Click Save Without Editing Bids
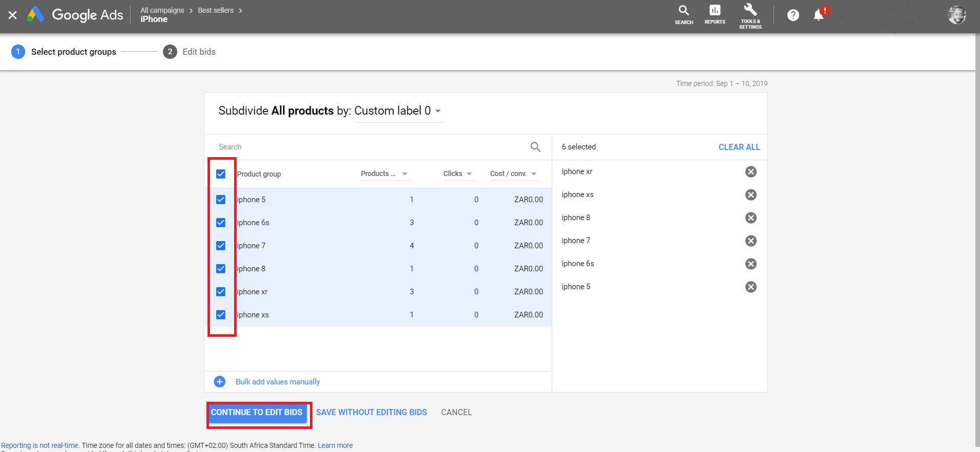 point(371,413)
